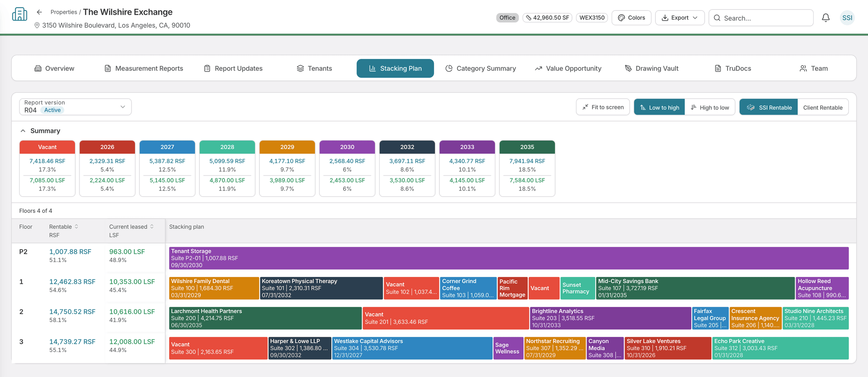The height and width of the screenshot is (377, 868).
Task: Select Larchmont Health Partners suite block
Action: click(x=265, y=318)
